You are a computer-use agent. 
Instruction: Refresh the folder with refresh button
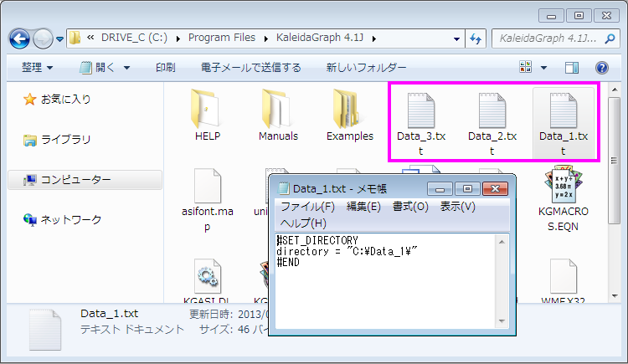pyautogui.click(x=476, y=38)
